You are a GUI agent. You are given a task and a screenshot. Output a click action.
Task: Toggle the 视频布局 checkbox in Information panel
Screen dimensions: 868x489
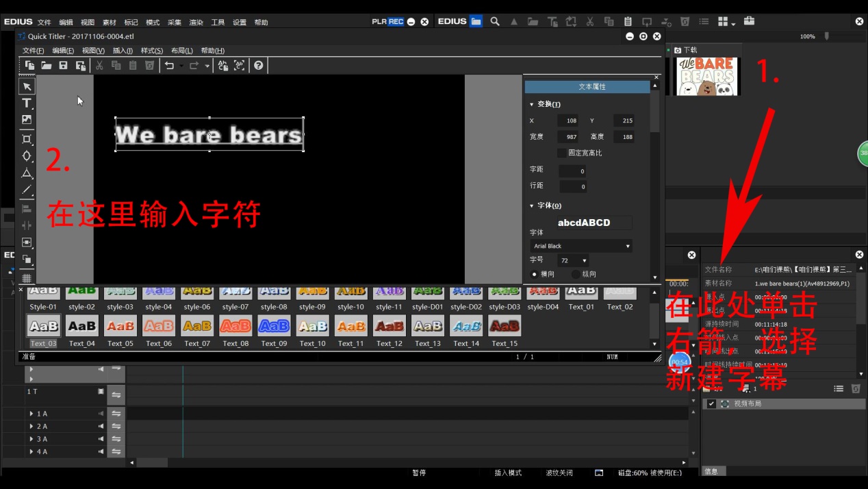tap(711, 404)
